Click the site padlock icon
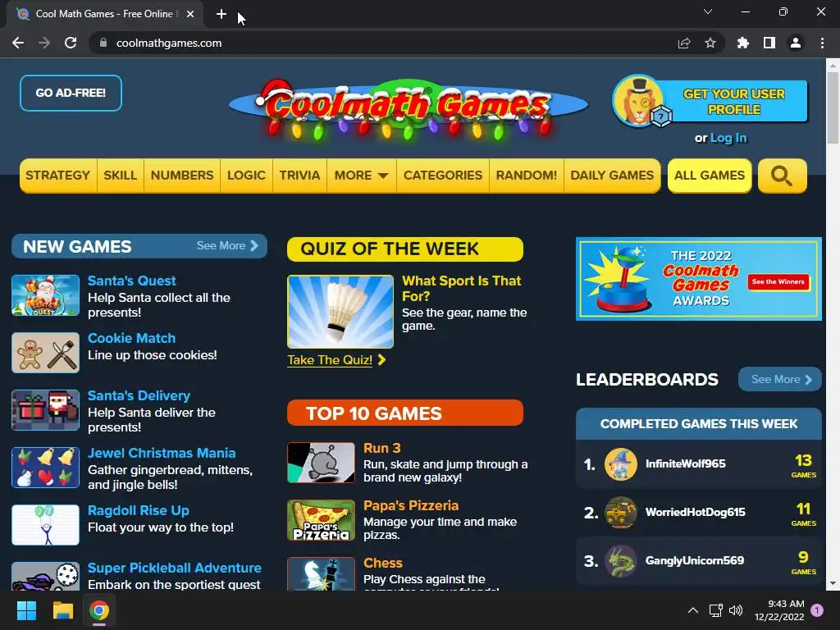The height and width of the screenshot is (630, 840). pos(103,43)
